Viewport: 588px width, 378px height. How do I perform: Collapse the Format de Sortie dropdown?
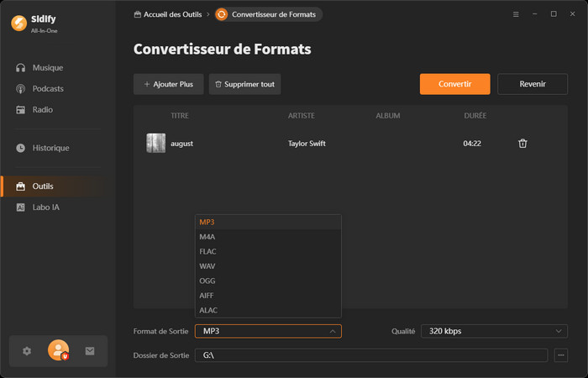[x=268, y=331]
